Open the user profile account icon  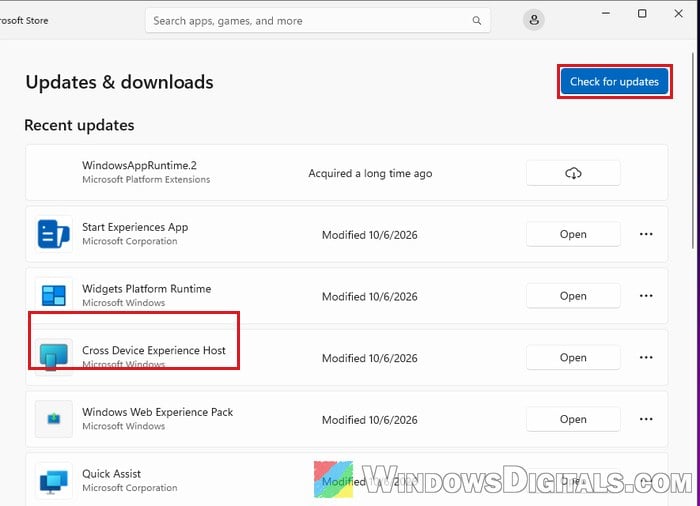point(533,20)
